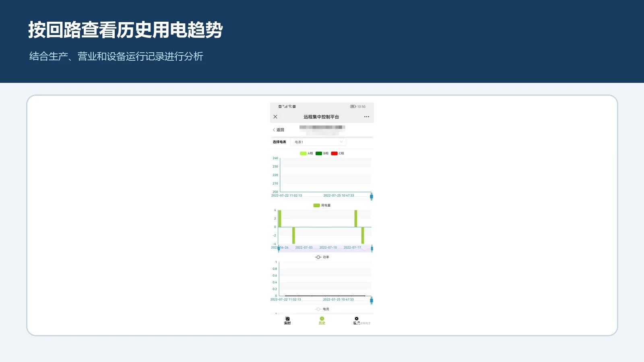Viewport: 644px width, 362px height.
Task: Toggle the A相 legend series
Action: (x=306, y=153)
